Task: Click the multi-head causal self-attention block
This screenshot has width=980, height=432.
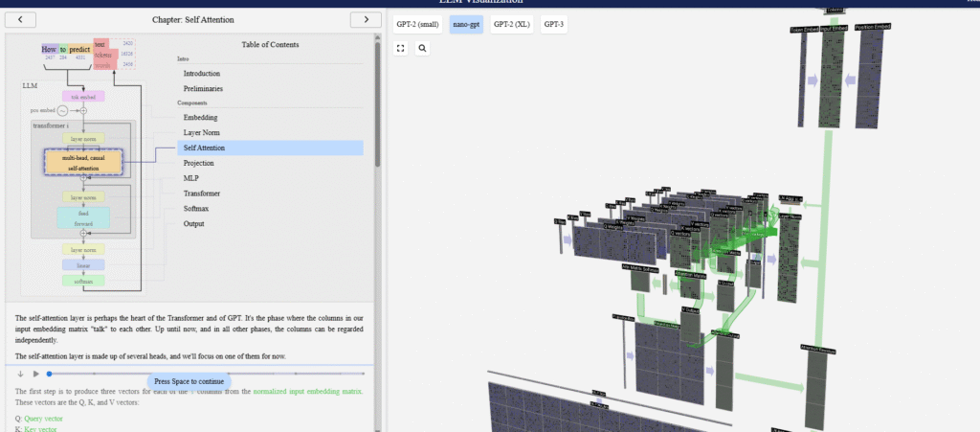Action: (83, 162)
